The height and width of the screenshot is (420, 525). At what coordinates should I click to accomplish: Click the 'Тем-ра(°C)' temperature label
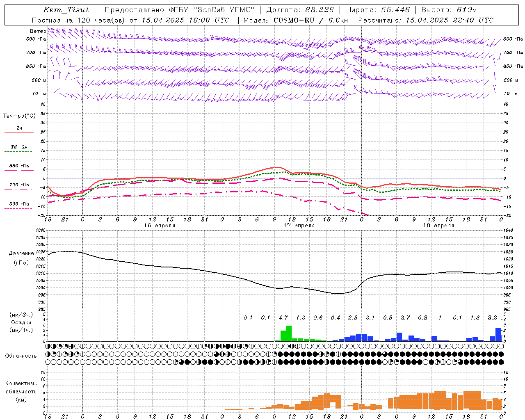tap(19, 116)
